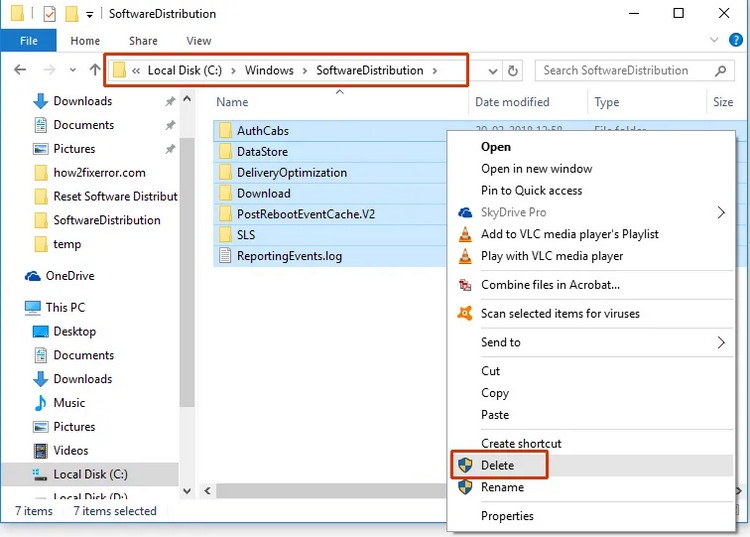Sort by Name column header

[232, 102]
